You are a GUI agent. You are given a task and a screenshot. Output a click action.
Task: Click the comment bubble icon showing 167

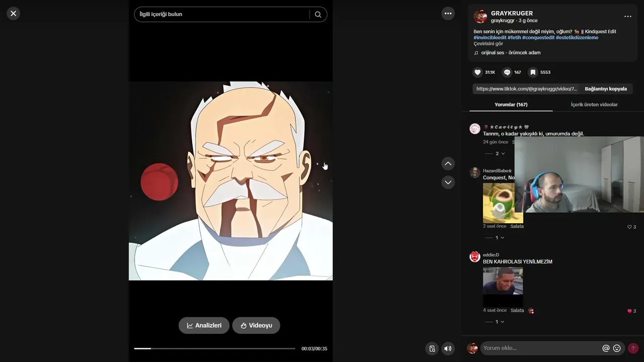(x=507, y=72)
